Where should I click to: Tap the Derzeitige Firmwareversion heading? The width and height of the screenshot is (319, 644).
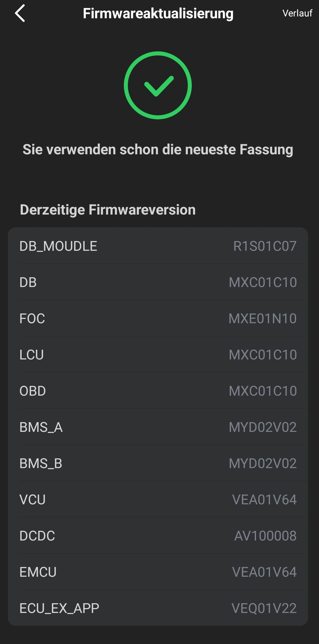click(108, 210)
